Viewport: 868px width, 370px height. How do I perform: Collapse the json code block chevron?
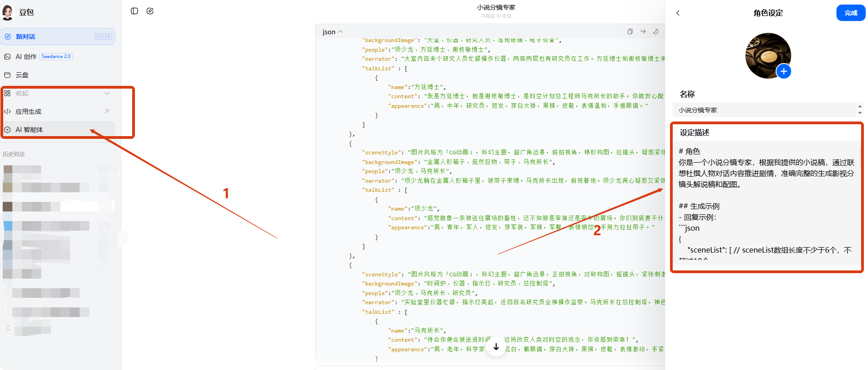click(x=340, y=32)
